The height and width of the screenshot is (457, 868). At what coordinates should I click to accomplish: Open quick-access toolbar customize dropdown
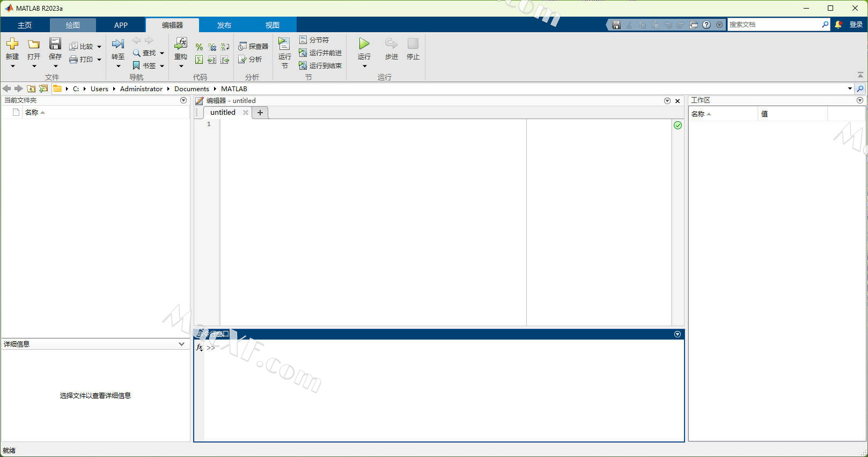click(719, 25)
